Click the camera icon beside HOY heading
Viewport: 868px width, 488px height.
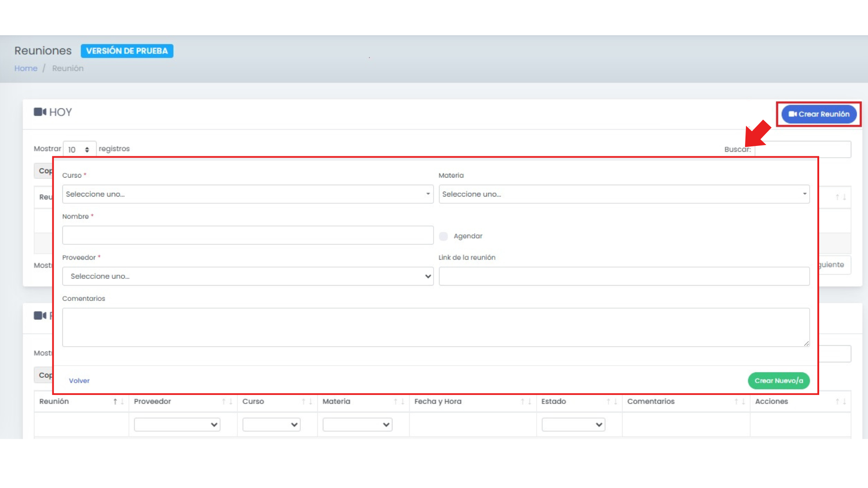click(x=40, y=112)
